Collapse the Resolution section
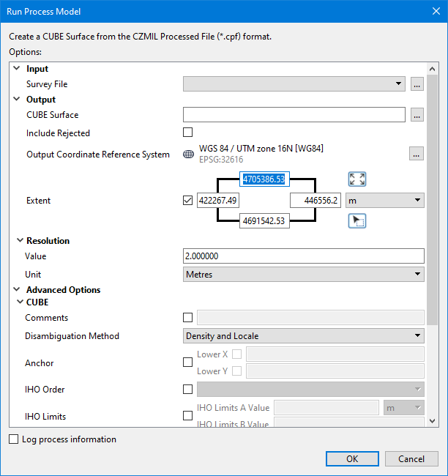 pyautogui.click(x=19, y=240)
